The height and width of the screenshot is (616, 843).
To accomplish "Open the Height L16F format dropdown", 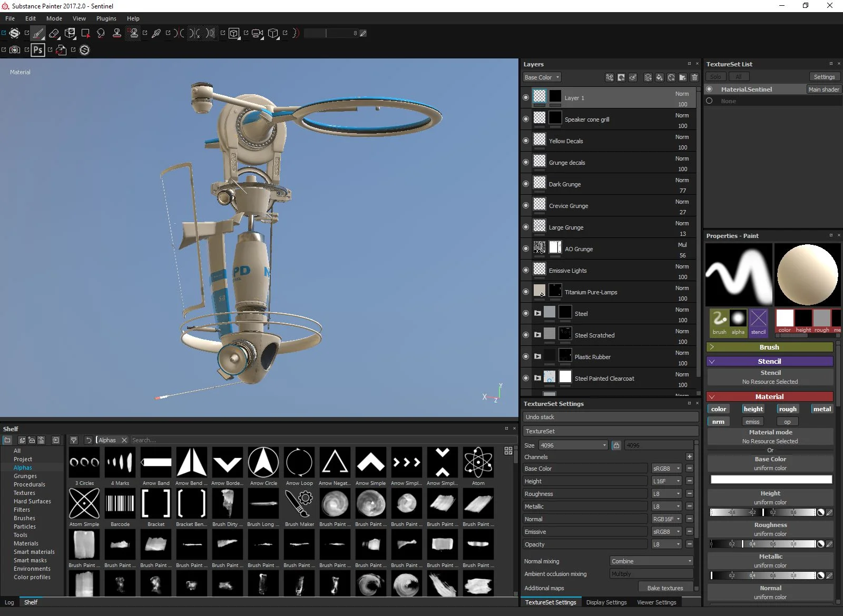I will coord(666,481).
